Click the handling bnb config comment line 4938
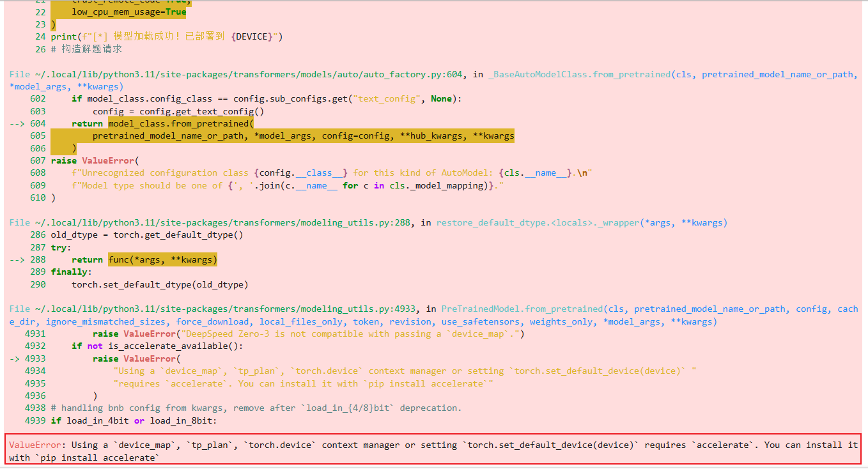 256,408
